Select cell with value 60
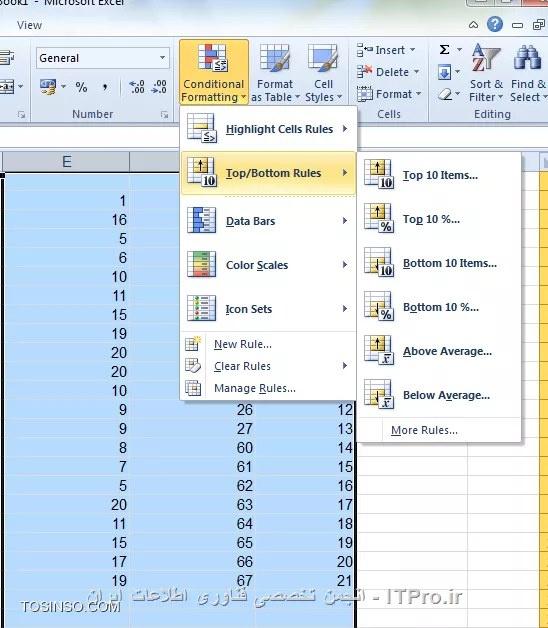This screenshot has height=628, width=548. [192, 447]
